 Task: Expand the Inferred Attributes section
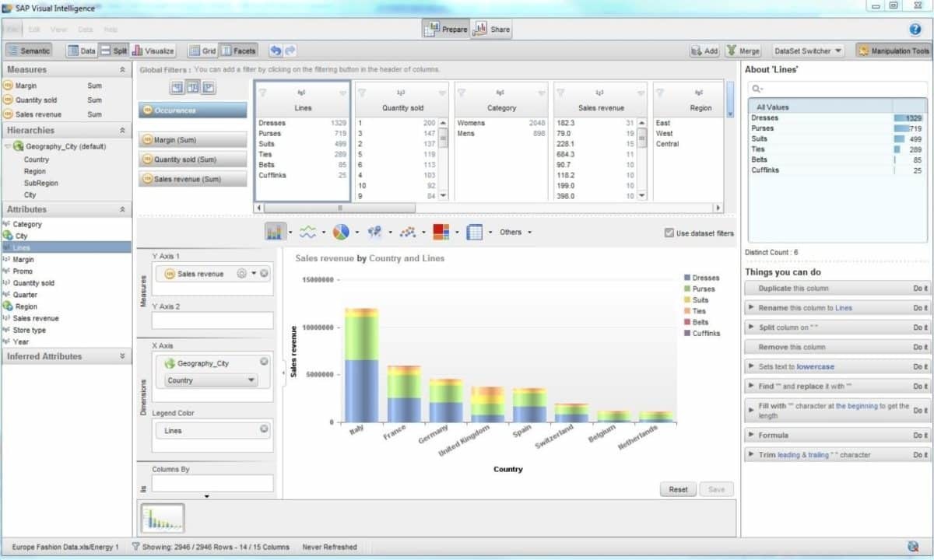(122, 356)
